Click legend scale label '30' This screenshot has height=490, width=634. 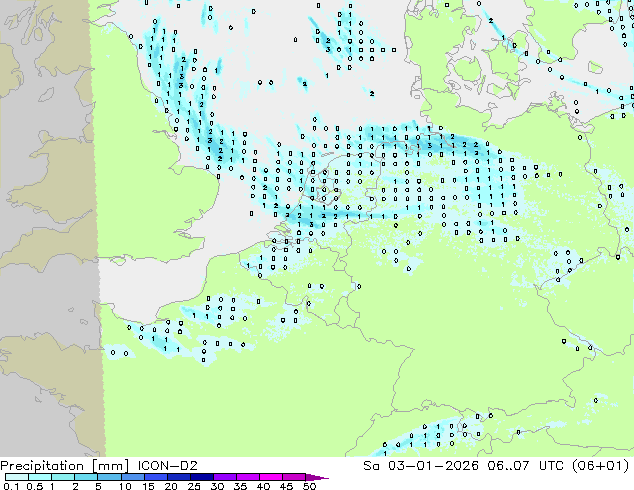[218, 486]
